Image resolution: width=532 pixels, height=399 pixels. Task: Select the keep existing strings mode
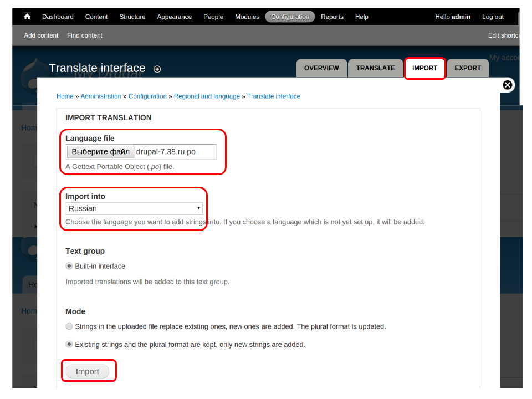[69, 344]
